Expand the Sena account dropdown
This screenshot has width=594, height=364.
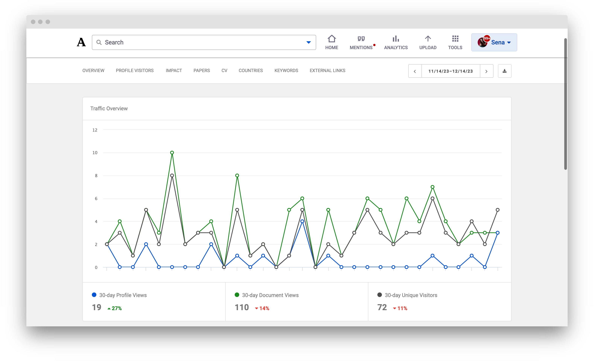pyautogui.click(x=509, y=42)
